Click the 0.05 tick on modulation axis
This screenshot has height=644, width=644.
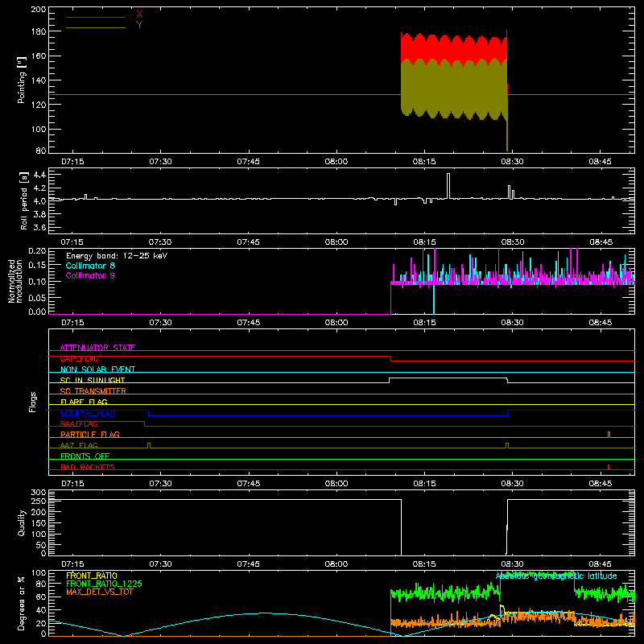pyautogui.click(x=37, y=297)
